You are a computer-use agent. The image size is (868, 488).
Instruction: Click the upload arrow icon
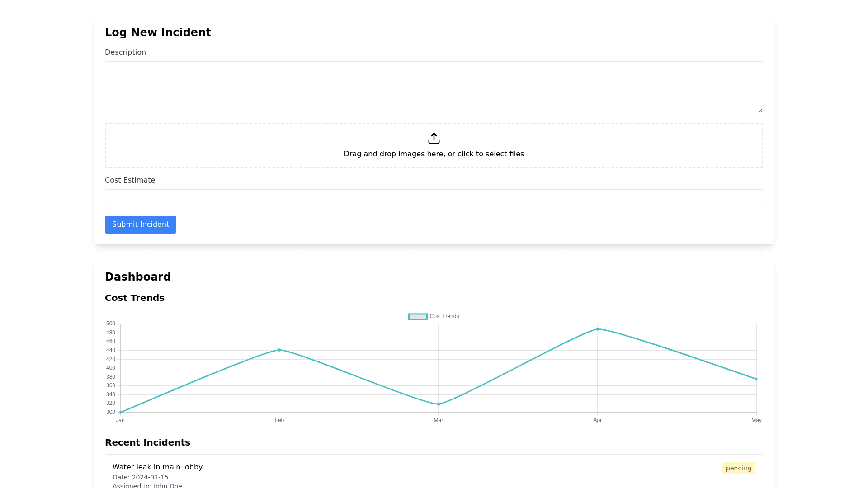[x=434, y=138]
